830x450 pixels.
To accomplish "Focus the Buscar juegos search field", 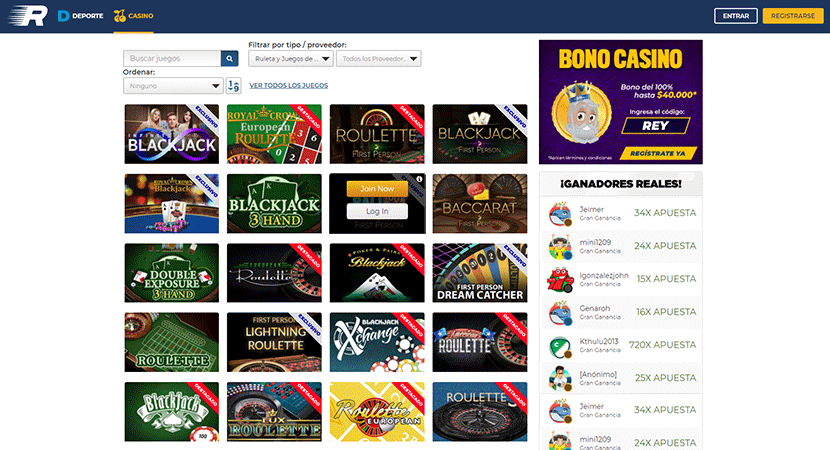I will 172,59.
